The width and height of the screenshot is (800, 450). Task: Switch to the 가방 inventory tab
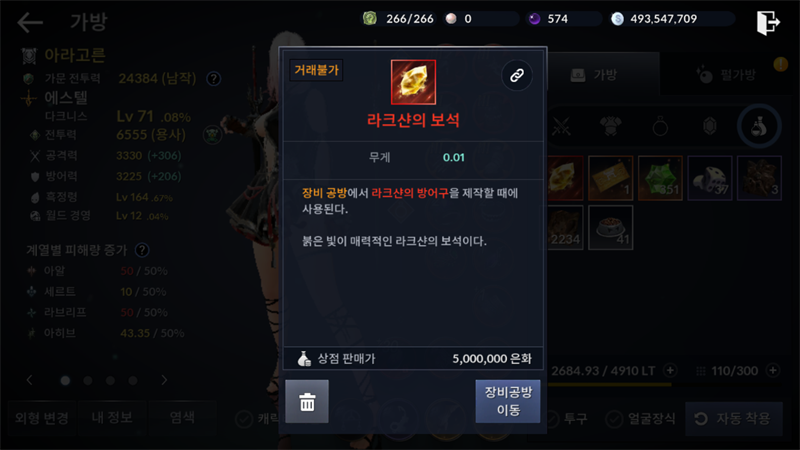click(x=594, y=75)
